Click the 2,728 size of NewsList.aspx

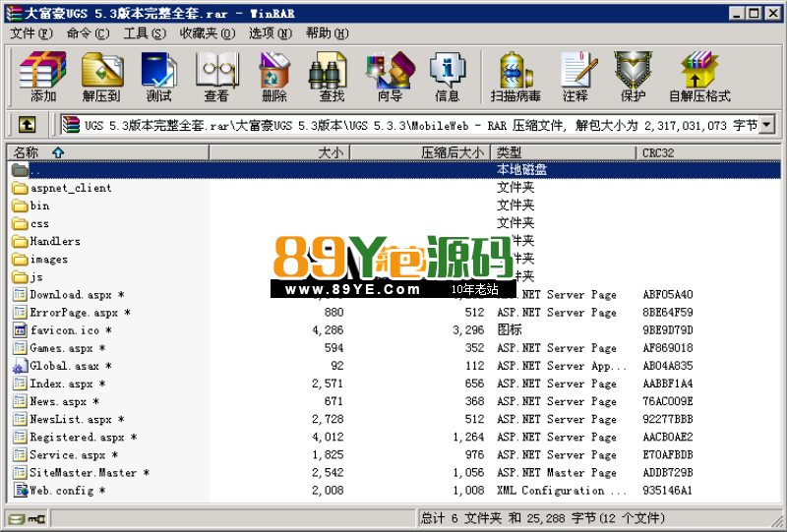328,419
